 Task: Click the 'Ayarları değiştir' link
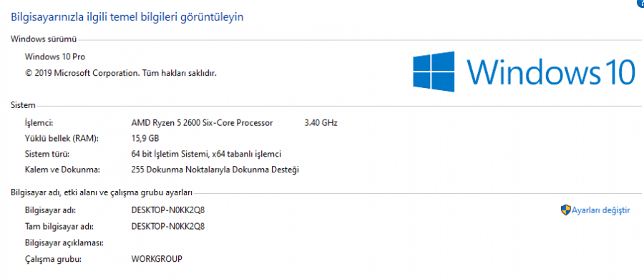click(x=600, y=210)
